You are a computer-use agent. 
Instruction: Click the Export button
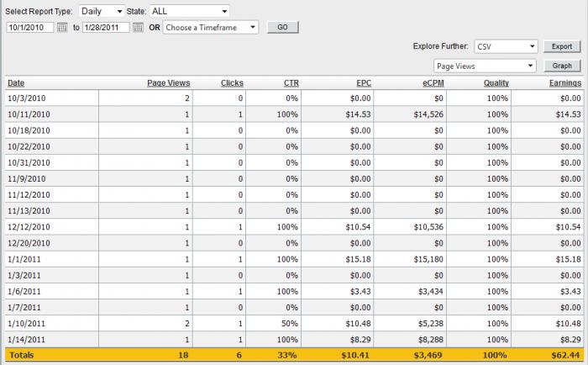point(562,47)
